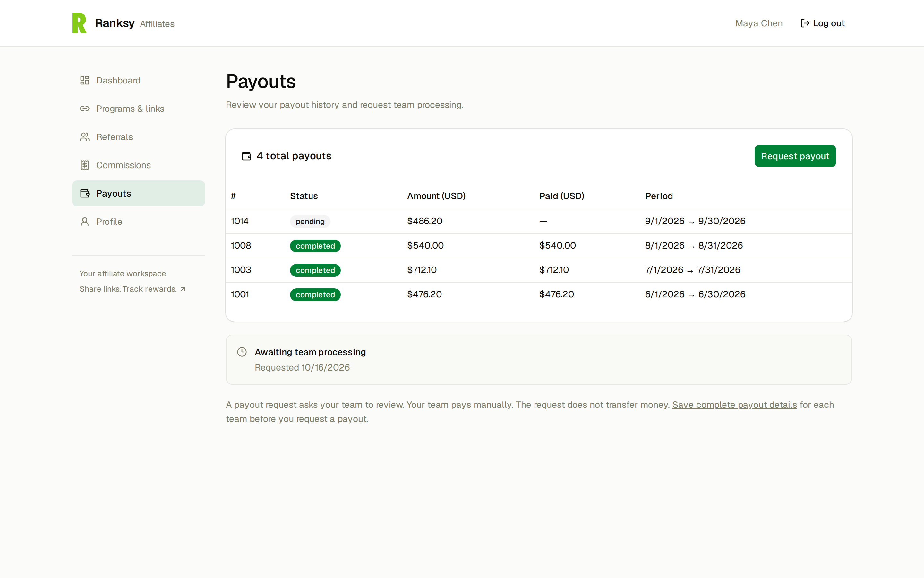Image resolution: width=924 pixels, height=578 pixels.
Task: Click the completed badge for payout 1001
Action: (315, 295)
